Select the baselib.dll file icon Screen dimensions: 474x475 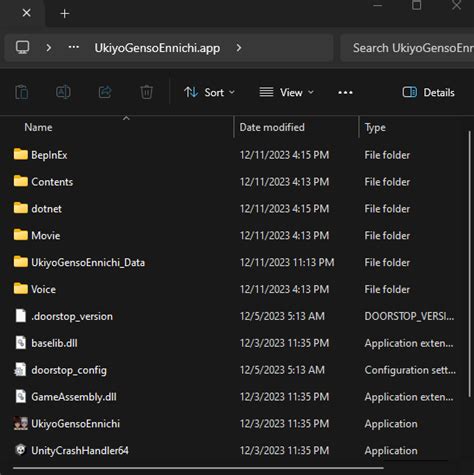21,343
